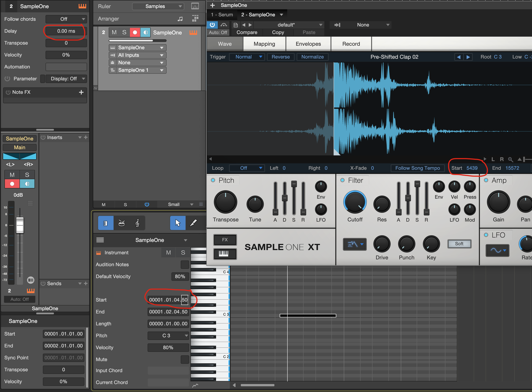
Task: Open the preset file document icon
Action: [x=236, y=25]
